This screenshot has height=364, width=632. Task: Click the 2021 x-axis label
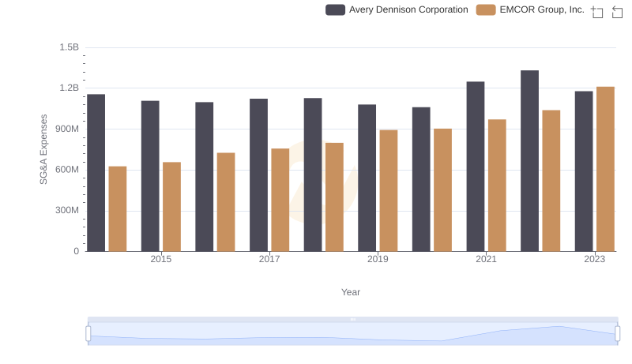click(486, 259)
